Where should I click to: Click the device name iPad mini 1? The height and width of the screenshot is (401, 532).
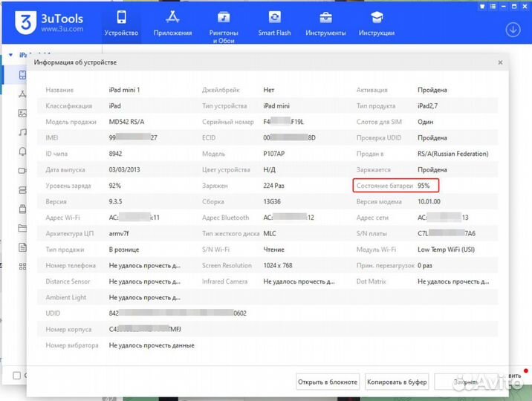pyautogui.click(x=124, y=90)
